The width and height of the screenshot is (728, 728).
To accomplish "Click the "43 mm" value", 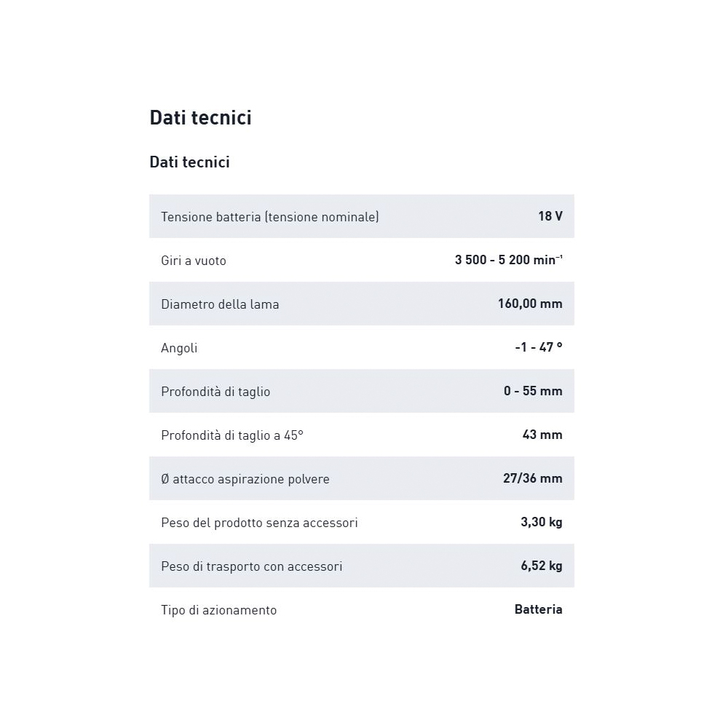I will tap(542, 435).
